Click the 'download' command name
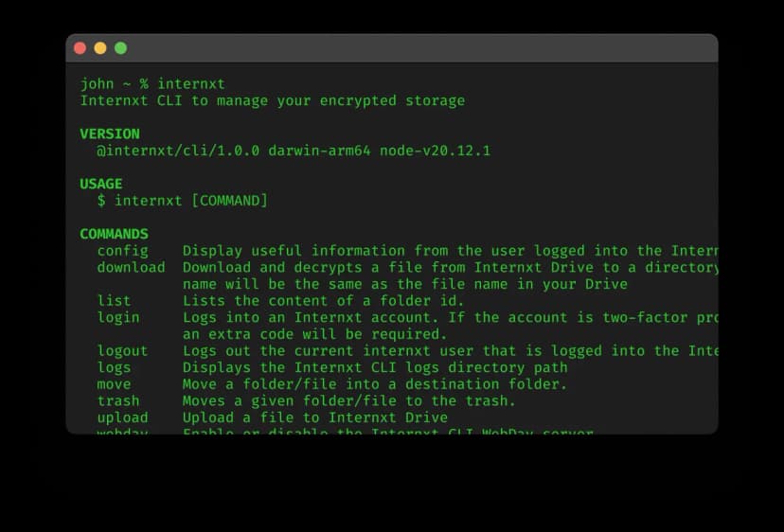The width and height of the screenshot is (784, 532). [x=131, y=267]
